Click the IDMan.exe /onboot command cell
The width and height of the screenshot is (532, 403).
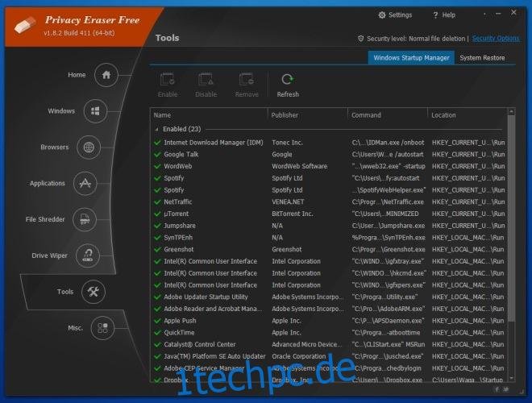[x=388, y=143]
